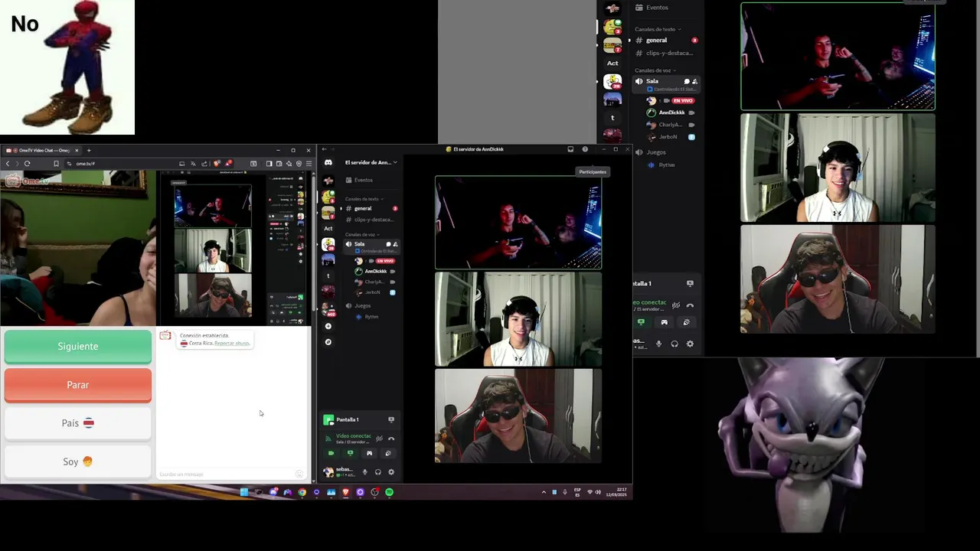The width and height of the screenshot is (980, 551).
Task: Toggle camera in Discord voice panel
Action: [x=332, y=453]
